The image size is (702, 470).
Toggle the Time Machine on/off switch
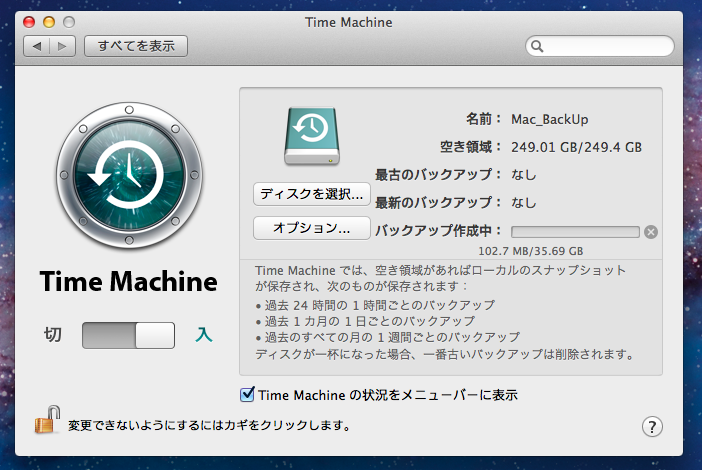(x=128, y=335)
